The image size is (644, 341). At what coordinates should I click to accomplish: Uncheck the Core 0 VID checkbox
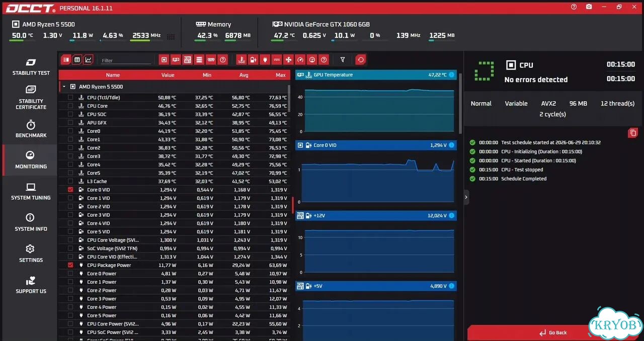[x=70, y=190]
